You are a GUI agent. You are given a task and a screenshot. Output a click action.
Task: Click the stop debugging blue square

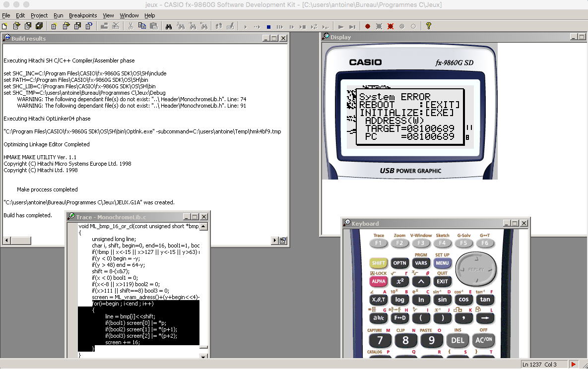(x=268, y=27)
